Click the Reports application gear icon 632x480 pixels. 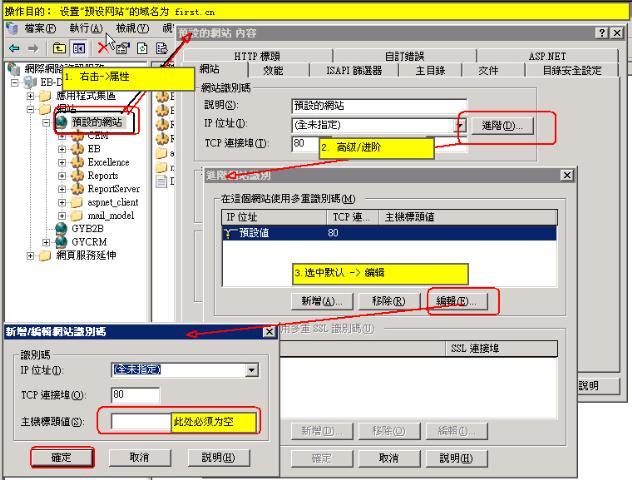point(77,175)
